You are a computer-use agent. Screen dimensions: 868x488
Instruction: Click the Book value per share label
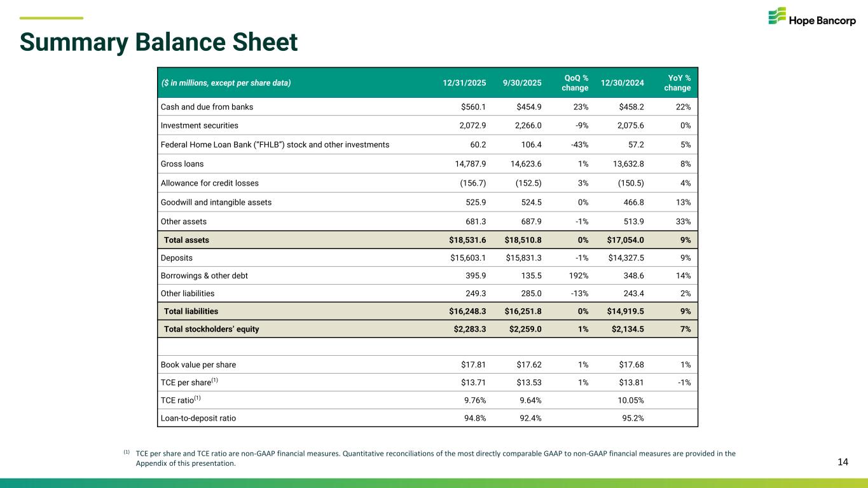coord(198,365)
